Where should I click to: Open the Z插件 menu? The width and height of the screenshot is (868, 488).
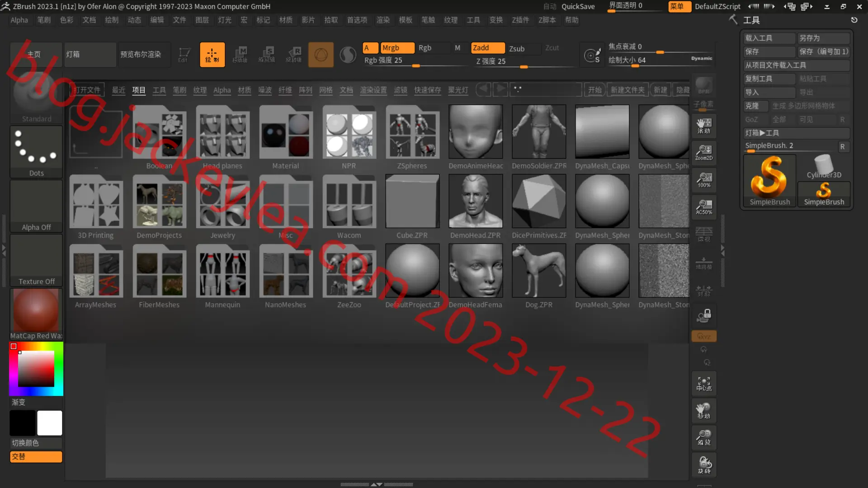[x=520, y=20]
